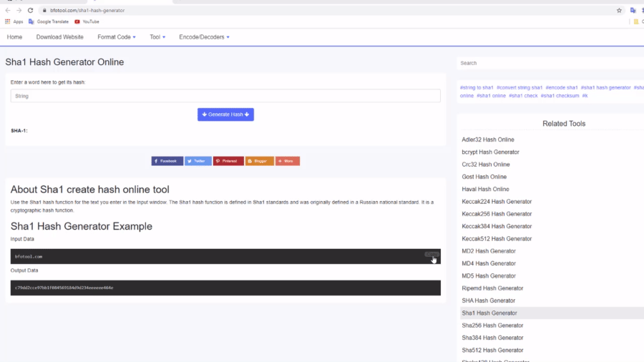The image size is (644, 362).
Task: Copy the bfotool.com input example
Action: click(x=431, y=254)
